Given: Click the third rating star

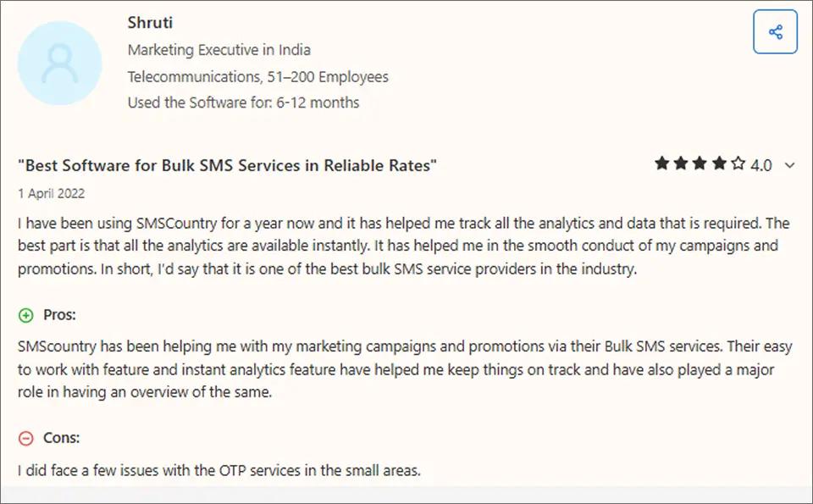Looking at the screenshot, I should (x=700, y=164).
